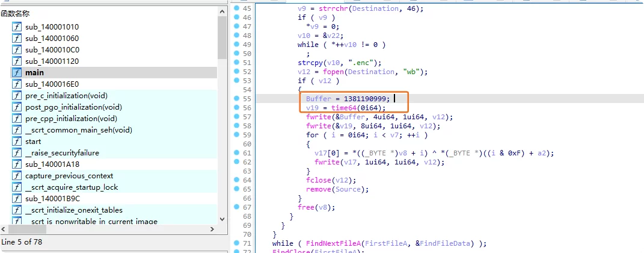This screenshot has height=253, width=644.
Task: Toggle the breakpoint dot on line 71
Action: 236,243
